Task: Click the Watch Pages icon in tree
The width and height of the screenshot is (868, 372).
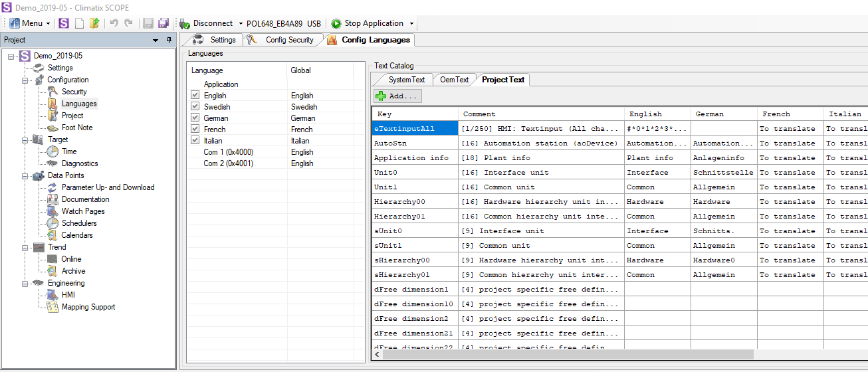Action: 53,211
